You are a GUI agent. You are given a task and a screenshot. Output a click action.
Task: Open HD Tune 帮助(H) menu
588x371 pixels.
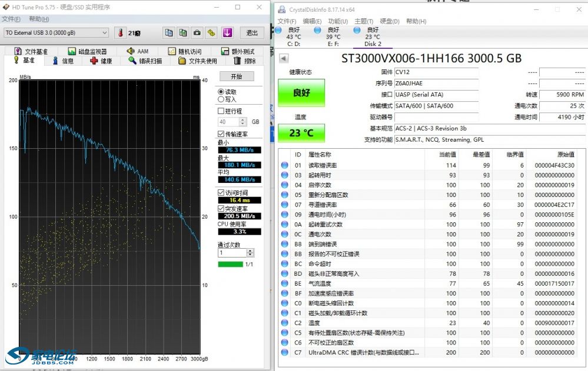(39, 19)
